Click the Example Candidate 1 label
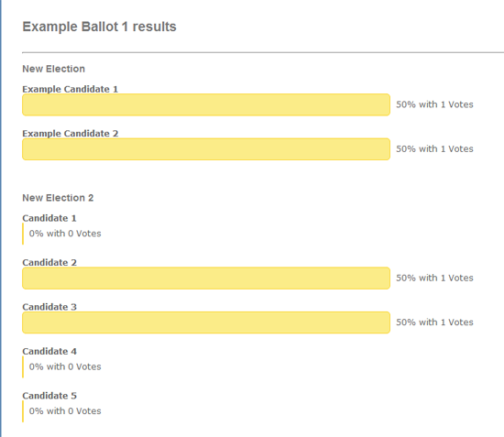Screen dimensions: 504x437 (70, 89)
